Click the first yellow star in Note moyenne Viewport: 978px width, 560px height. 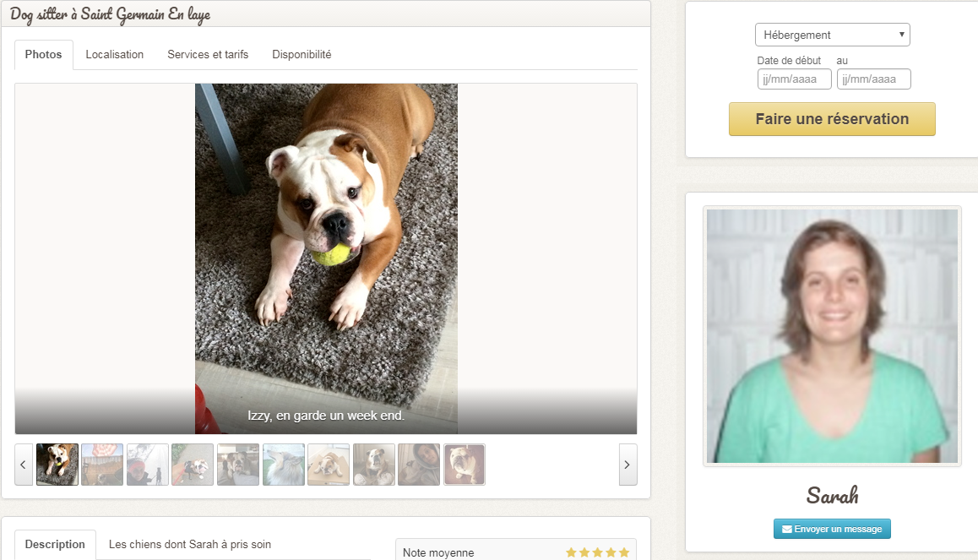pyautogui.click(x=572, y=552)
